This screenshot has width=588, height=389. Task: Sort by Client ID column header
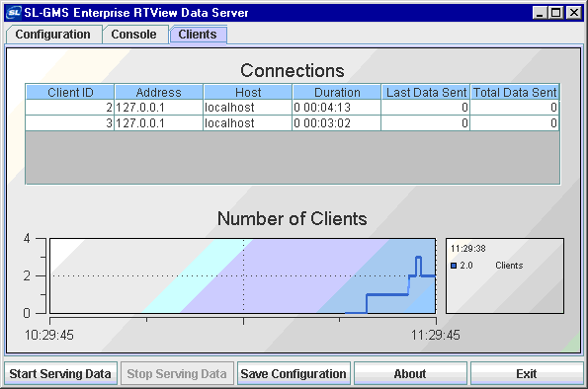tap(70, 92)
